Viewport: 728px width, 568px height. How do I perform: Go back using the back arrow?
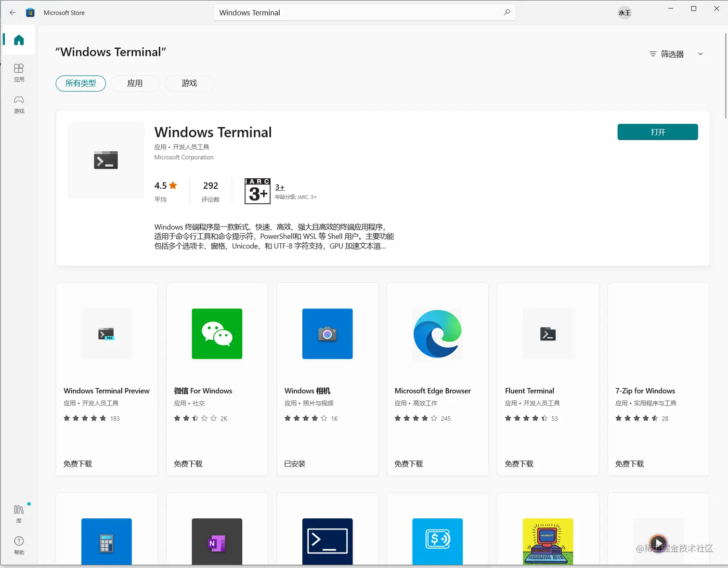13,13
